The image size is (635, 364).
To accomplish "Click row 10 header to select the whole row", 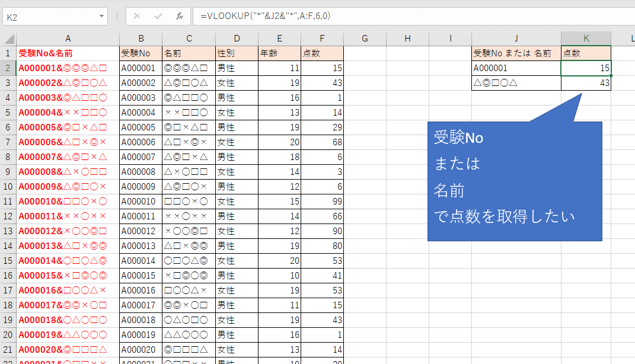I will pos(8,186).
